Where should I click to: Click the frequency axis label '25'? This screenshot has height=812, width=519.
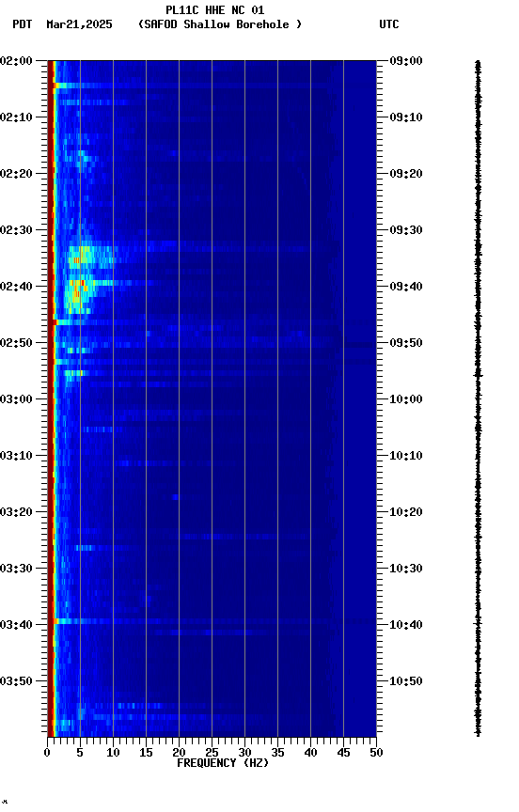click(x=212, y=754)
